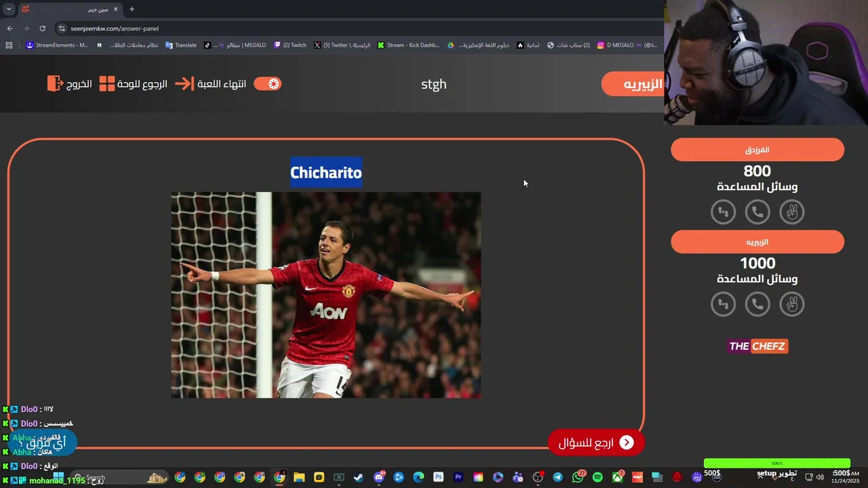Viewport: 868px width, 488px height.
Task: Open Spotify from the taskbar
Action: click(597, 477)
